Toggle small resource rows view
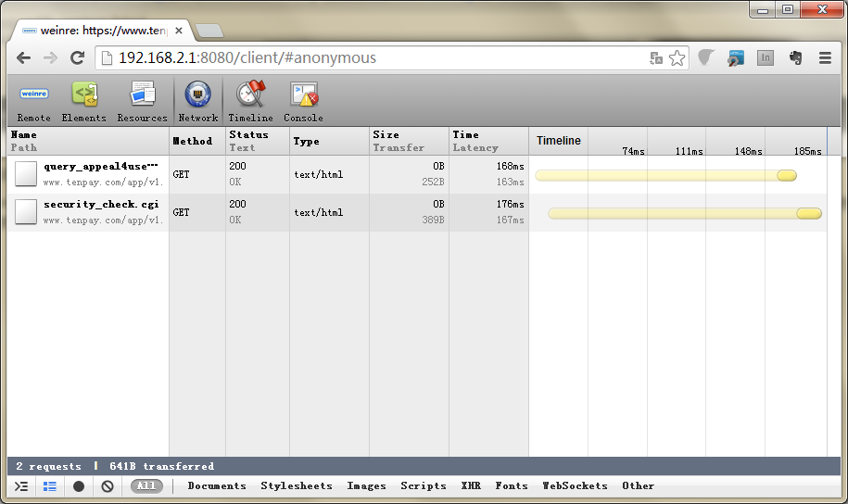848x504 pixels. coord(50,486)
